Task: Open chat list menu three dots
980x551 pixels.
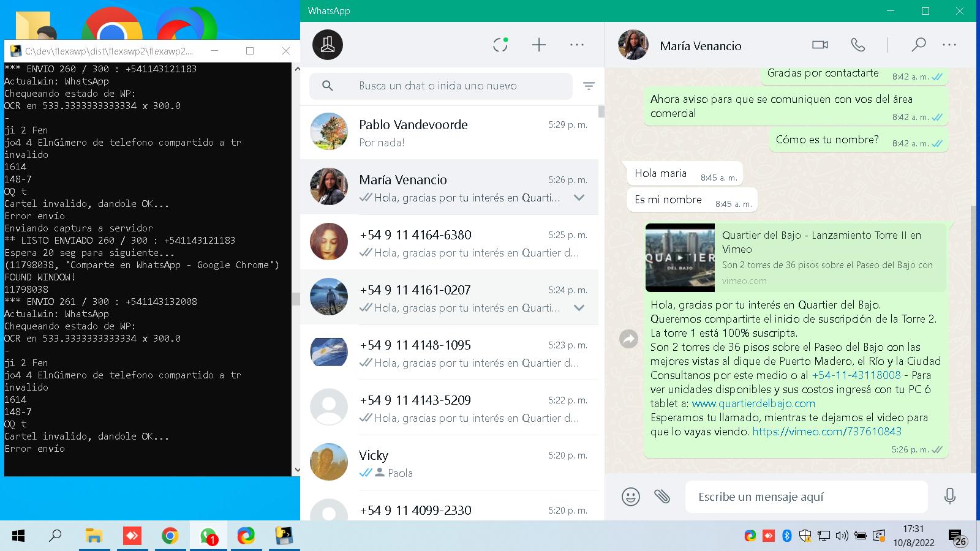Action: (x=577, y=45)
